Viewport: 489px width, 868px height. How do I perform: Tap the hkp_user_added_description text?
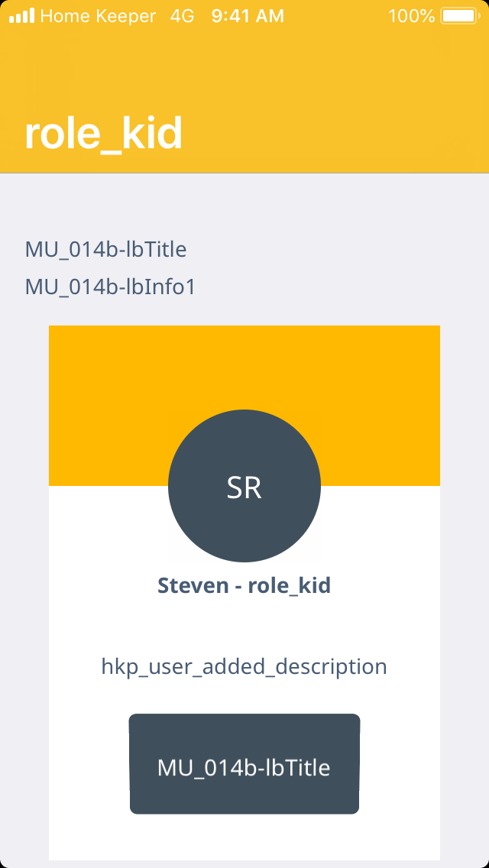244,666
